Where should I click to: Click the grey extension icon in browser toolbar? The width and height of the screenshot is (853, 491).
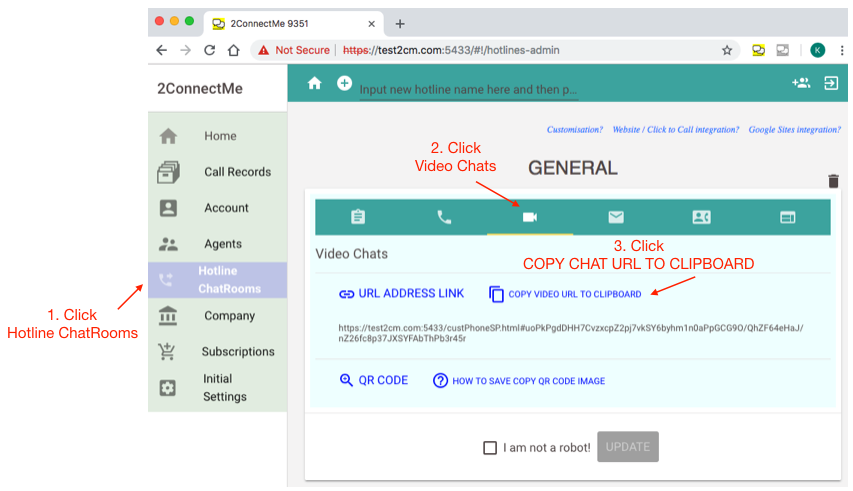click(782, 50)
